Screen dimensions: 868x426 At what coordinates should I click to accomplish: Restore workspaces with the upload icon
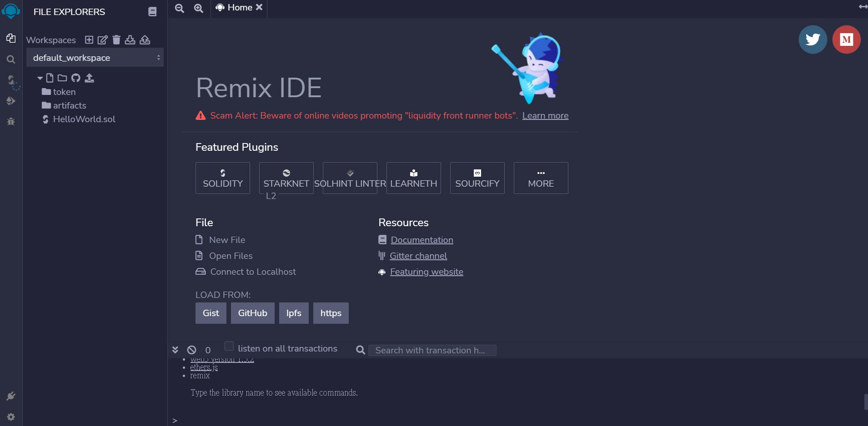coord(145,40)
